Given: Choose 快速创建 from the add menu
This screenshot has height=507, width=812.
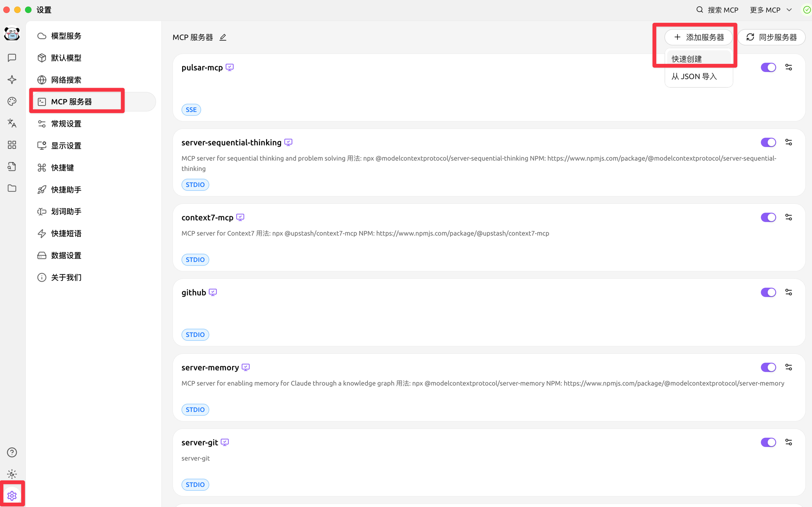Looking at the screenshot, I should coord(699,59).
